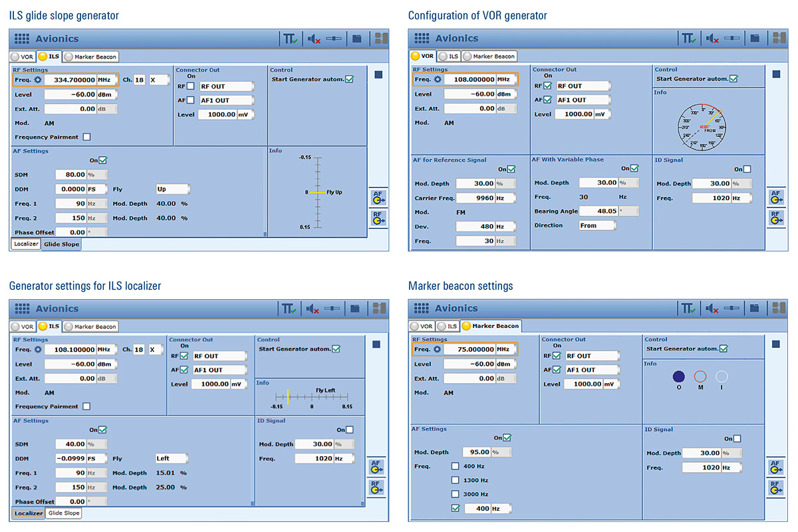This screenshot has height=532, width=798.
Task: Click the Freq. gear icon beside 334.700000 MHz
Action: pyautogui.click(x=38, y=80)
